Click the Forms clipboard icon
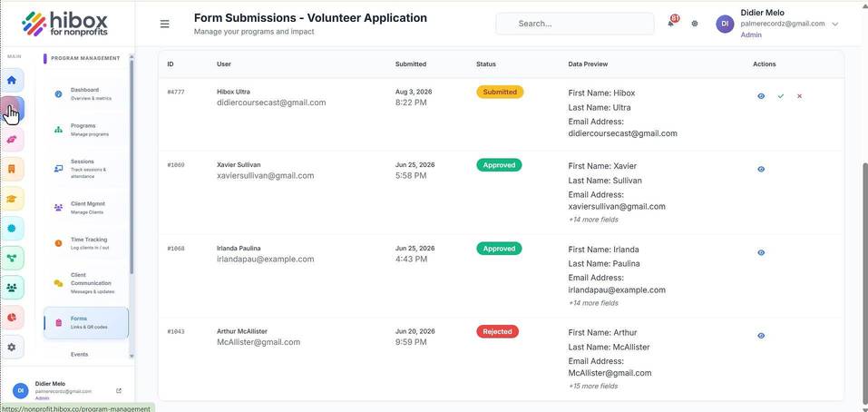Image resolution: width=868 pixels, height=412 pixels. click(59, 323)
